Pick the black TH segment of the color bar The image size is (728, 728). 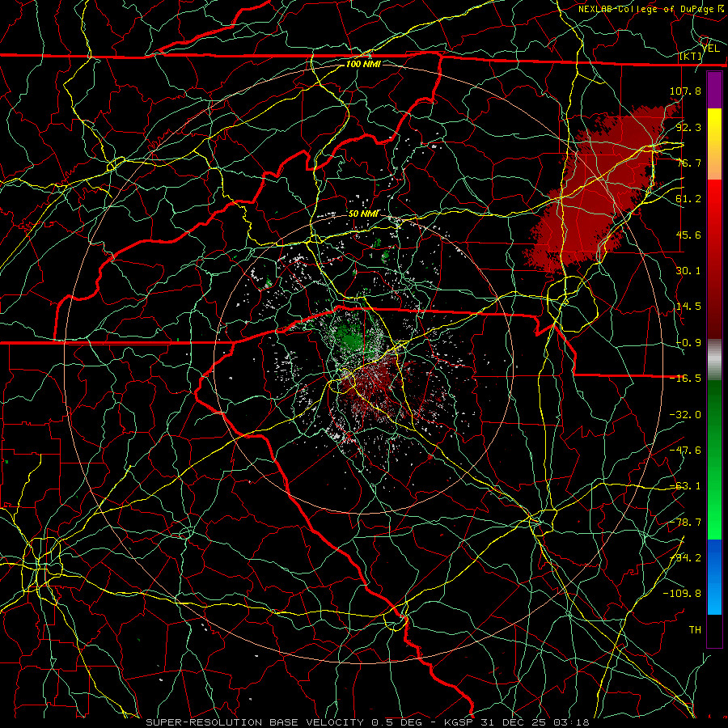714,630
